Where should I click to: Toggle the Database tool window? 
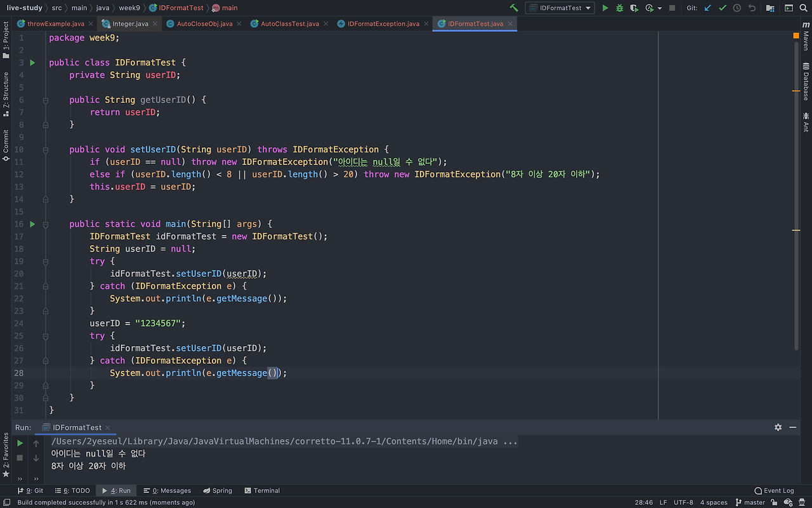(x=806, y=81)
